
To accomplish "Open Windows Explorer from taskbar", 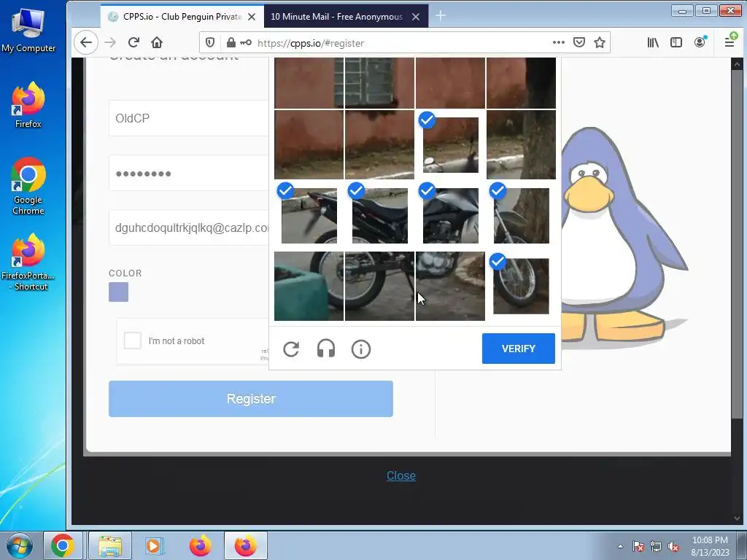I will [110, 545].
